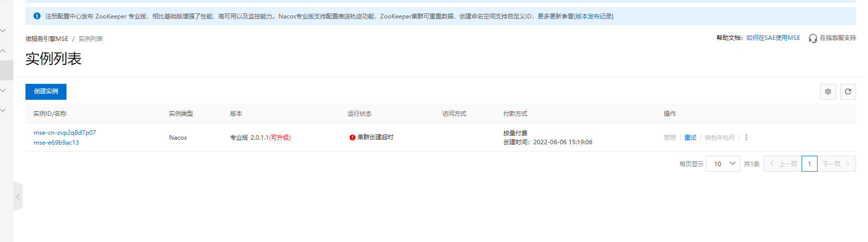Image resolution: width=868 pixels, height=242 pixels.
Task: Collapse the sidebar chevron-up section
Action: coord(3,51)
